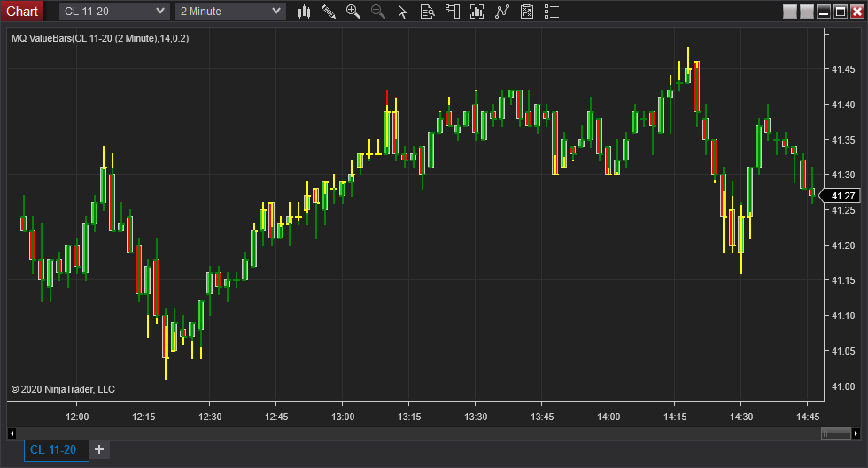Open chart Properties list icon
The image size is (868, 468).
pos(552,12)
